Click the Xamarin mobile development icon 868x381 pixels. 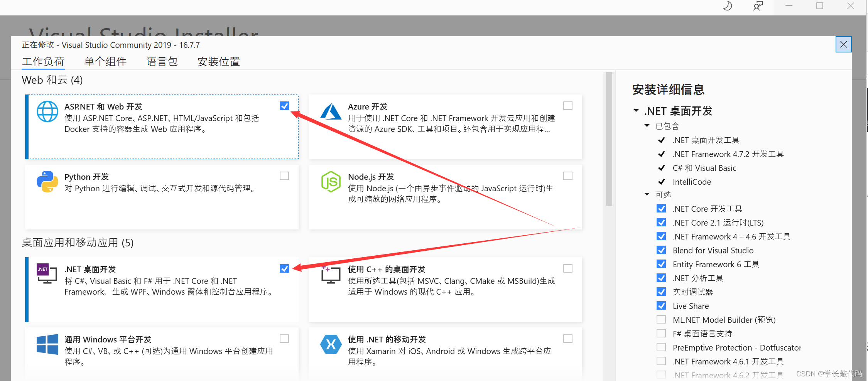(331, 344)
